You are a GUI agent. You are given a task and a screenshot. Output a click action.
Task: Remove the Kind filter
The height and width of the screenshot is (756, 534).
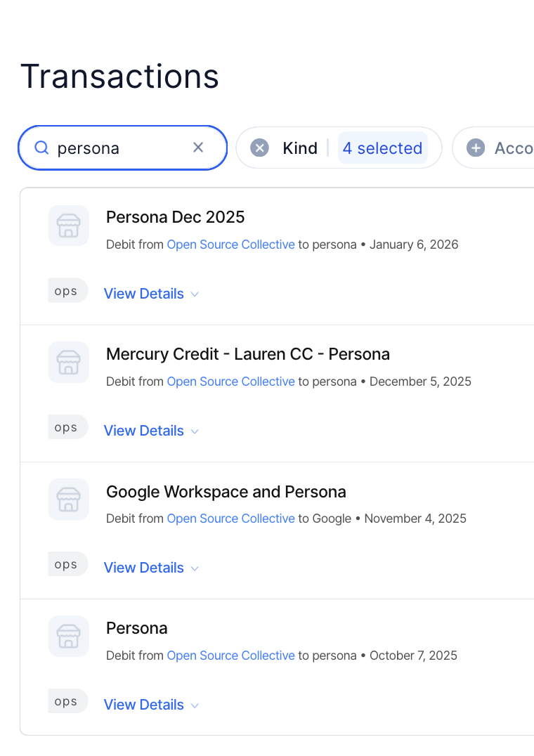click(260, 148)
